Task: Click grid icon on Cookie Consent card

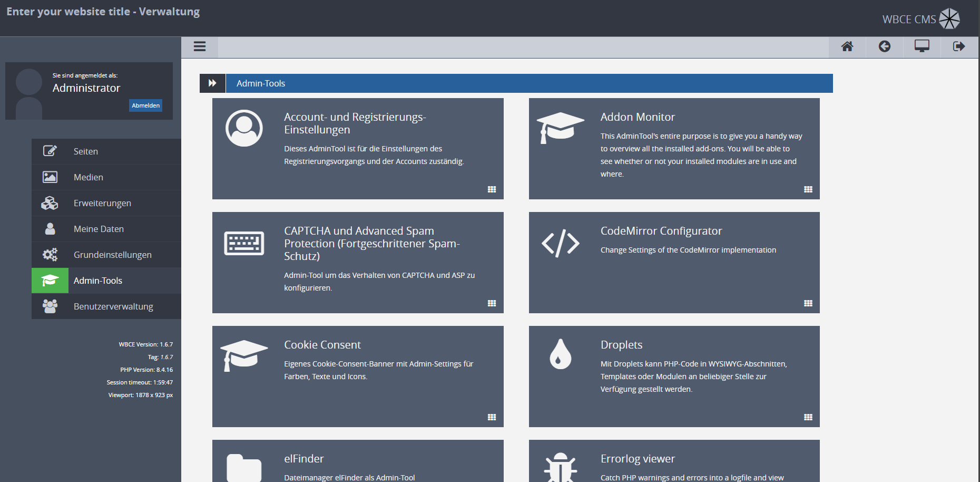Action: pyautogui.click(x=492, y=417)
